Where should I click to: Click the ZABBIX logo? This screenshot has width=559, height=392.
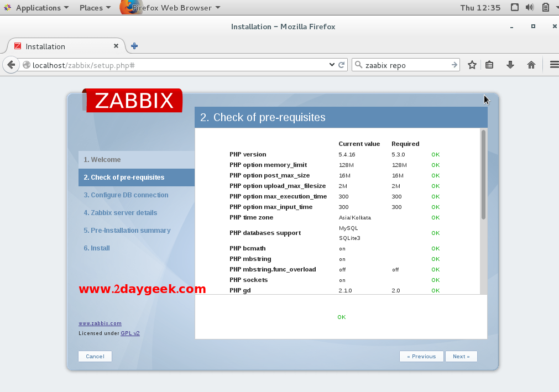[x=133, y=100]
